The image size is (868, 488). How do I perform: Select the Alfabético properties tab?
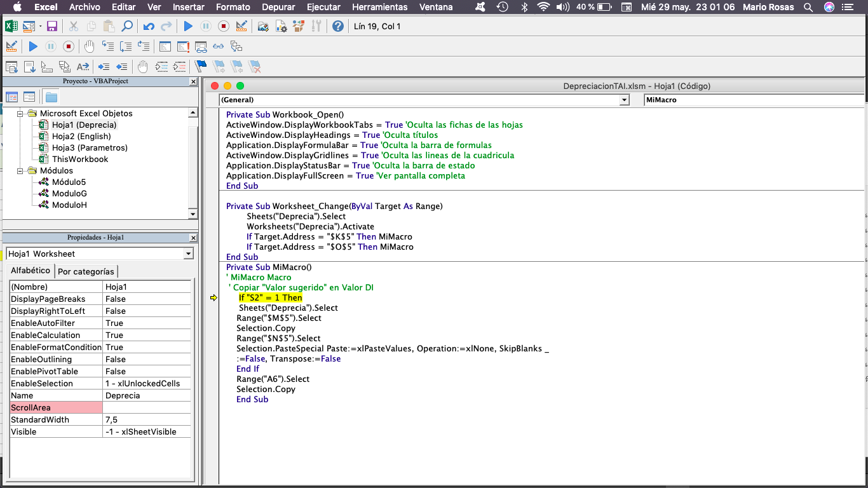pos(31,271)
